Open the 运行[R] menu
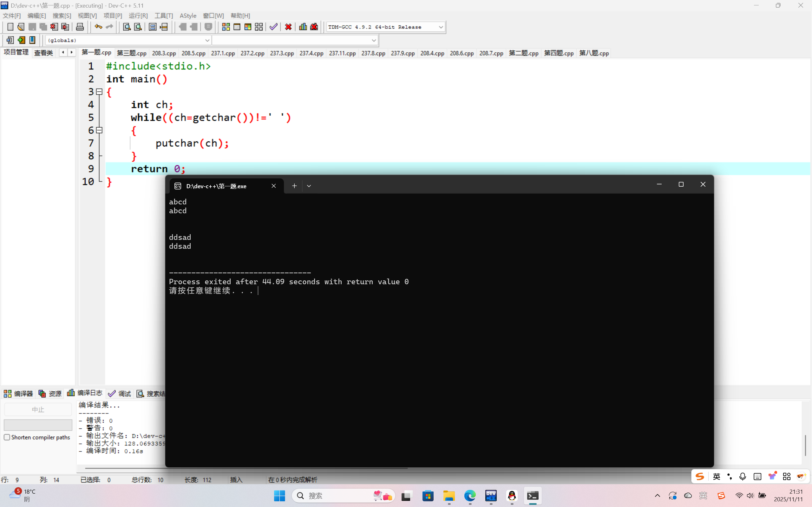Image resolution: width=812 pixels, height=507 pixels. coord(138,16)
